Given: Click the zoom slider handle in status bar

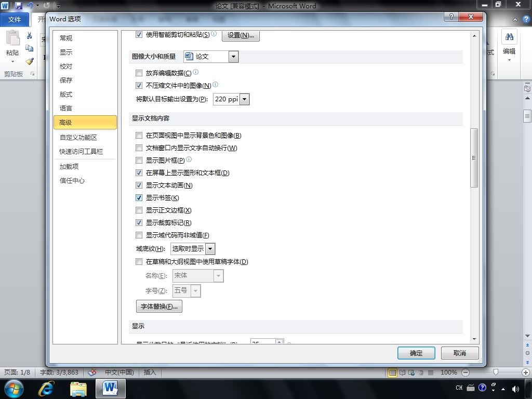Looking at the screenshot, I should click(496, 373).
